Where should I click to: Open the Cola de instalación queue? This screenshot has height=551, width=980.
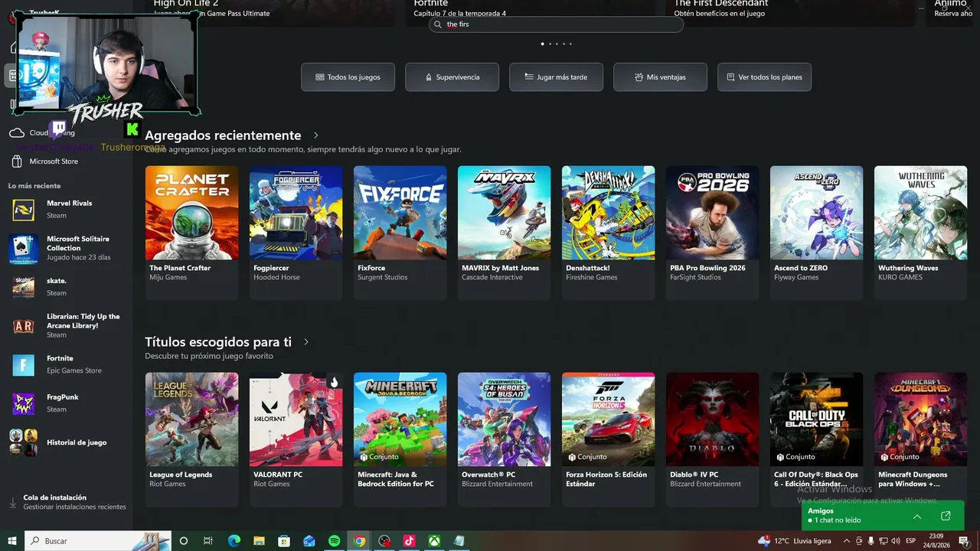tap(67, 502)
